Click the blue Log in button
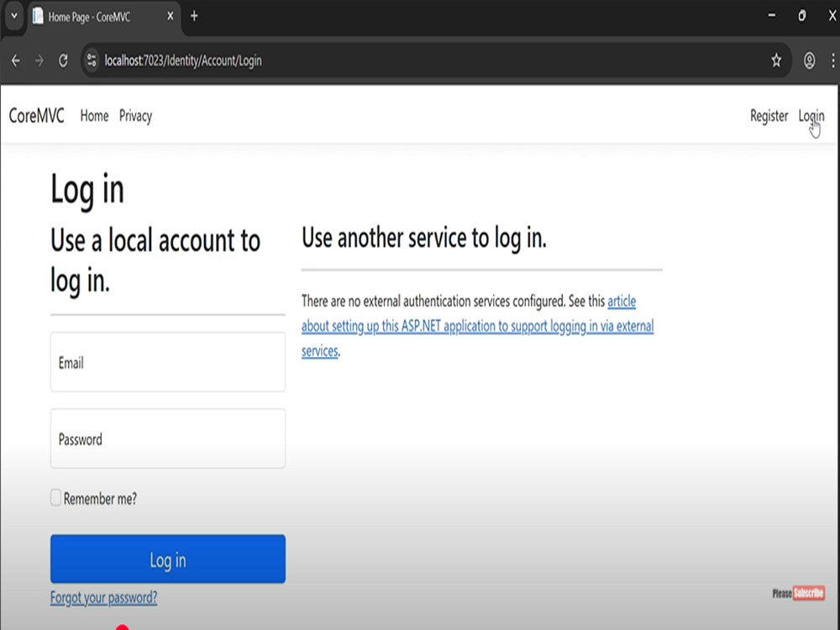The height and width of the screenshot is (630, 840). 168,559
